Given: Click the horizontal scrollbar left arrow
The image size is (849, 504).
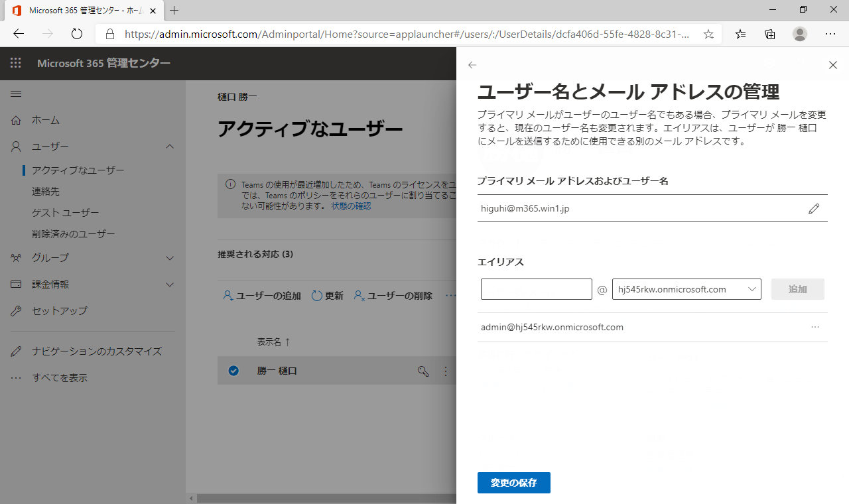Looking at the screenshot, I should 192,499.
